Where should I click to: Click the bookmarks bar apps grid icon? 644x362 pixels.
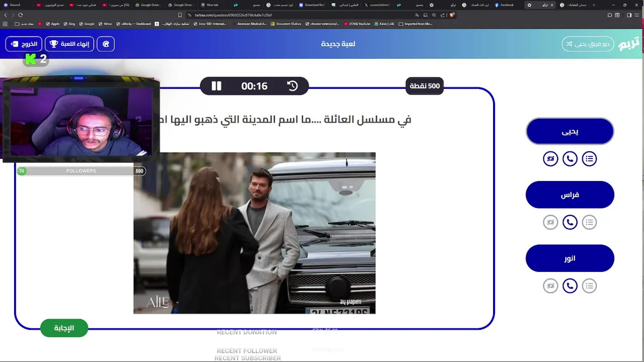pos(5,24)
